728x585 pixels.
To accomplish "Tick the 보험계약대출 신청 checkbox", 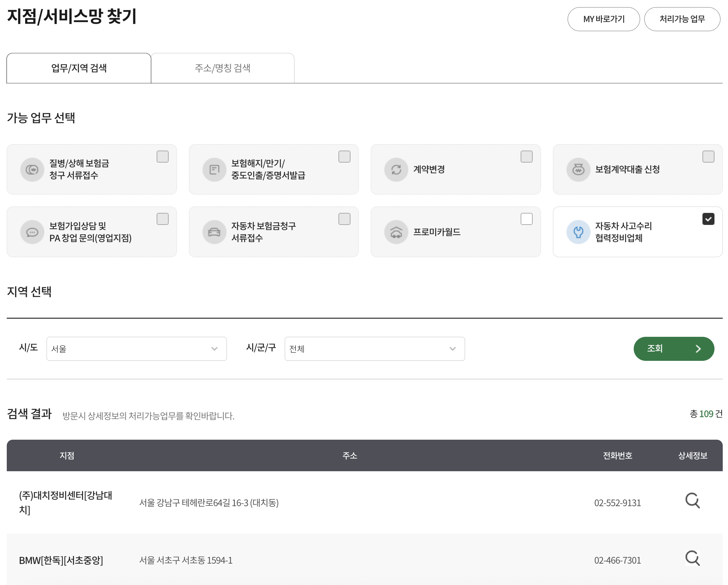I will click(708, 157).
